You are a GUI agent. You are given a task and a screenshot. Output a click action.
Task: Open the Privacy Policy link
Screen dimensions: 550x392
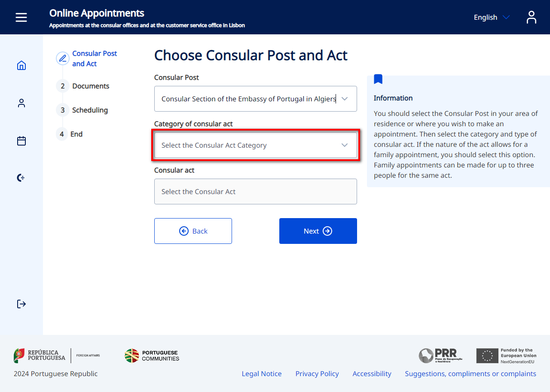(317, 374)
